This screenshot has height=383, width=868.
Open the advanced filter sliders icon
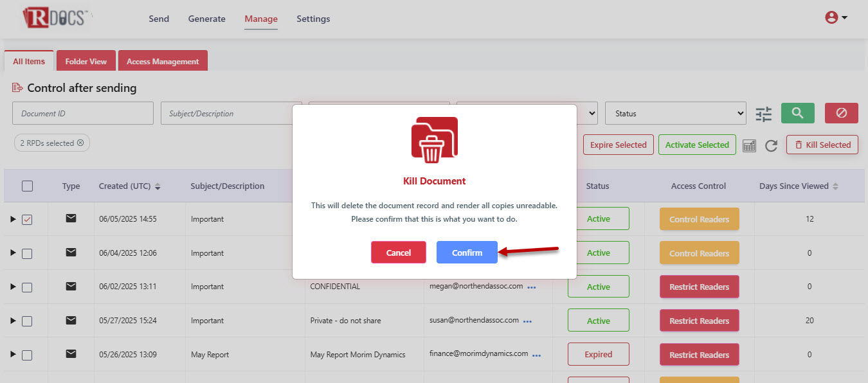[763, 114]
